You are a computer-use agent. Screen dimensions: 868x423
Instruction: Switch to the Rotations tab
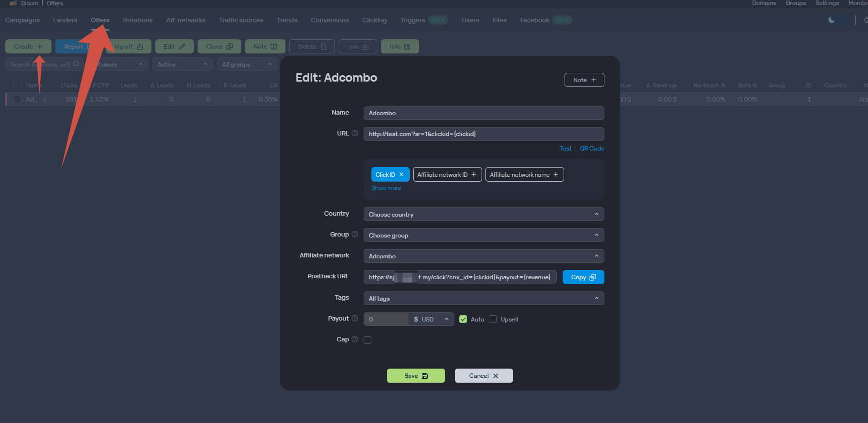tap(138, 20)
